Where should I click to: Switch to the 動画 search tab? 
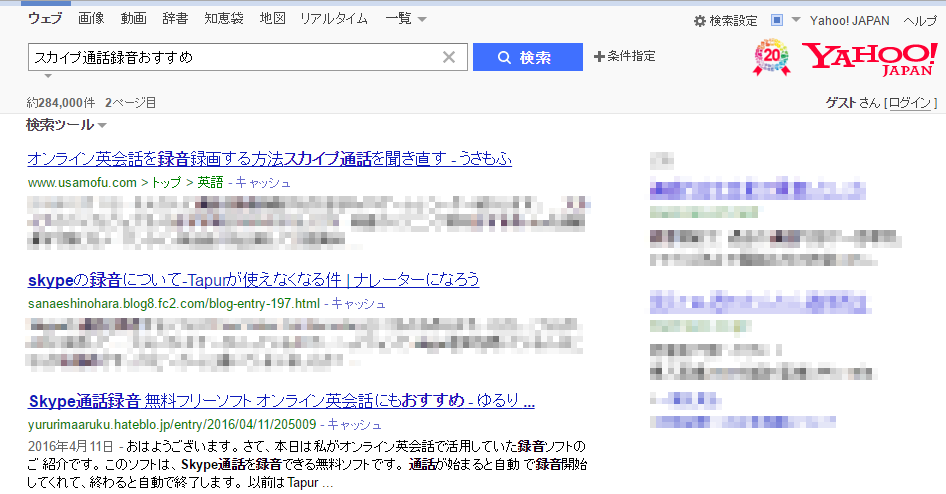[133, 19]
